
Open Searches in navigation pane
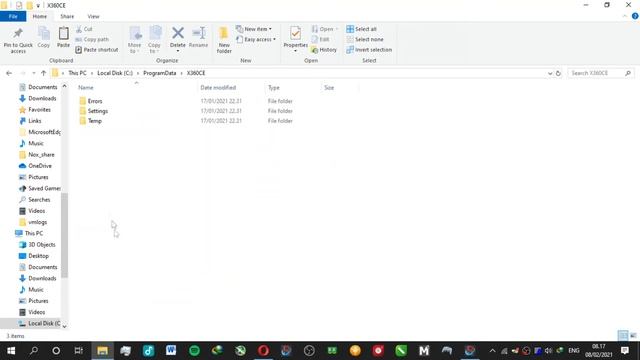[35, 200]
